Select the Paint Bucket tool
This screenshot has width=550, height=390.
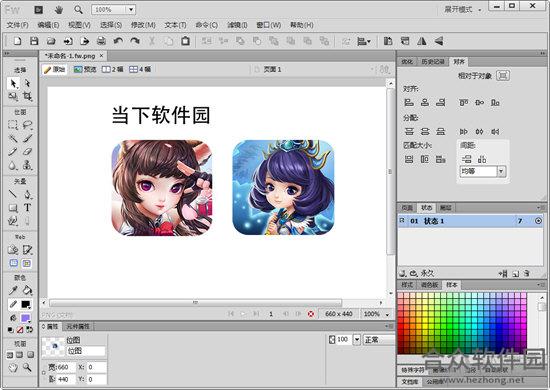(x=27, y=290)
